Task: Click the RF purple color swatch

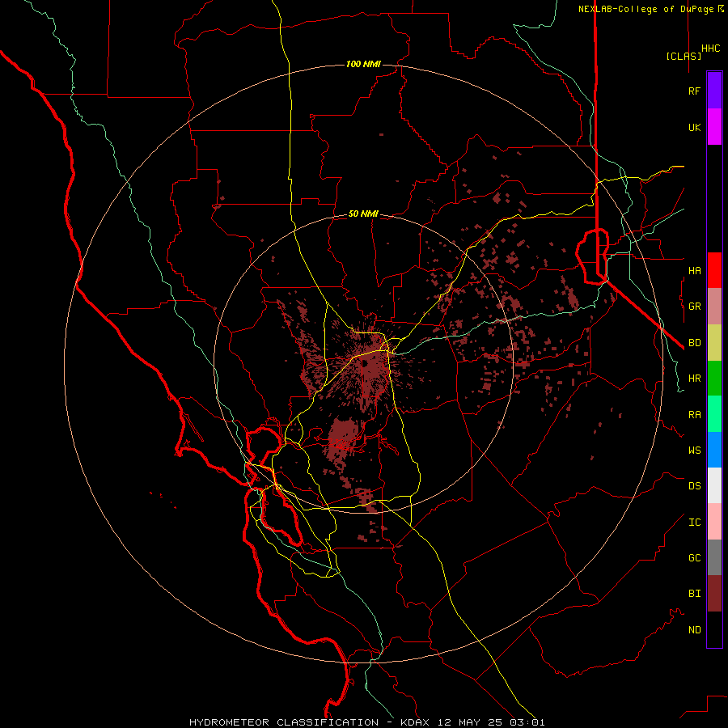Action: coord(714,91)
